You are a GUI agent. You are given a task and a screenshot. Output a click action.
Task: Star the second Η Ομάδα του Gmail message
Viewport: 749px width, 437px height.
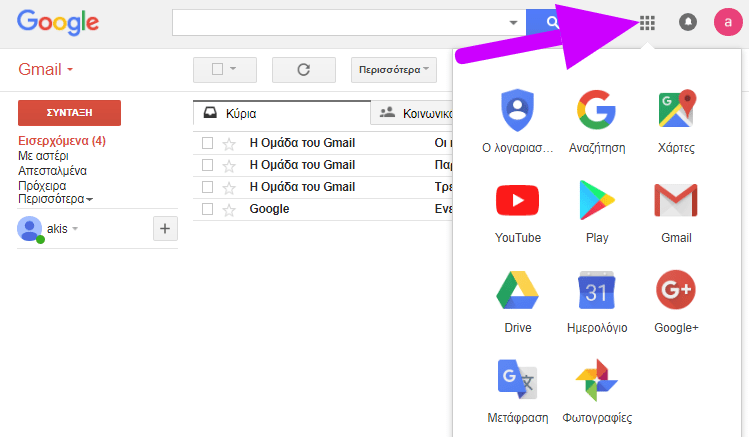229,165
